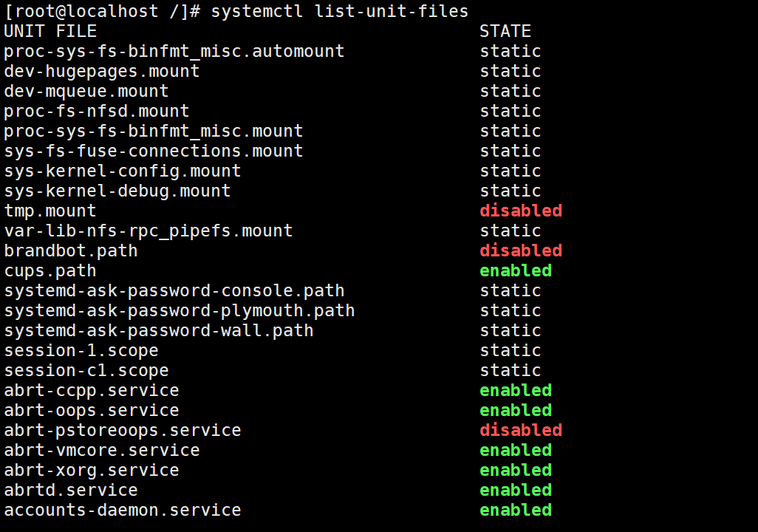Click the sys-kernel-debug.mount unit name
Image resolution: width=758 pixels, height=532 pixels.
point(117,191)
